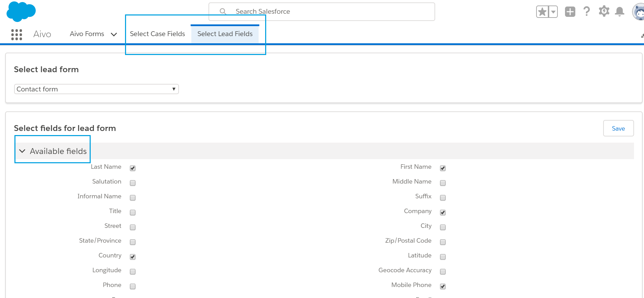Click the search magnifier icon
Screen dimensions: 644x298
click(x=223, y=11)
